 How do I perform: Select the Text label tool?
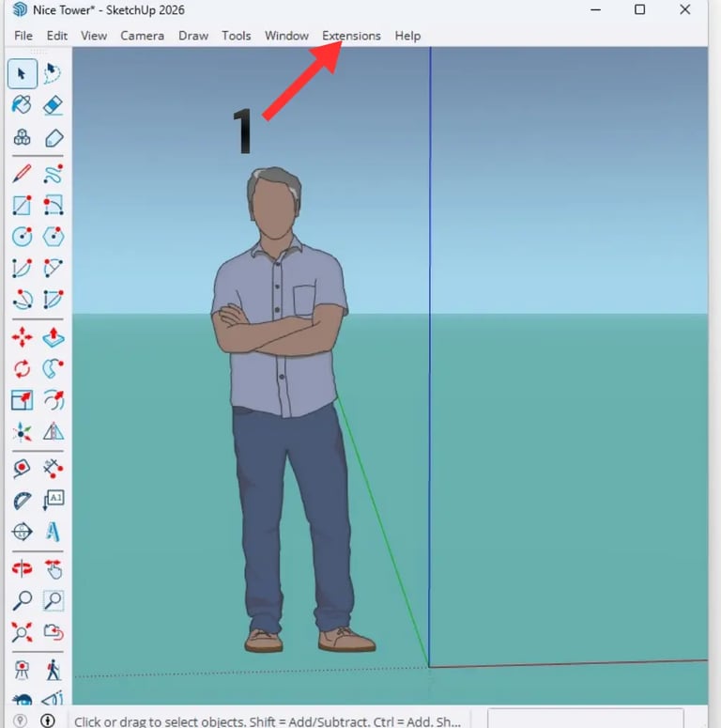click(53, 501)
